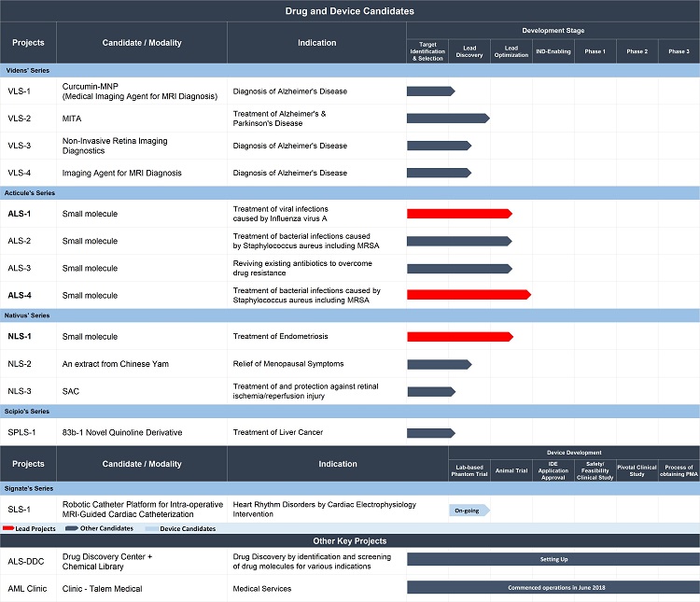Select the Nativus' Series section header
This screenshot has height=602, width=700.
tap(350, 315)
